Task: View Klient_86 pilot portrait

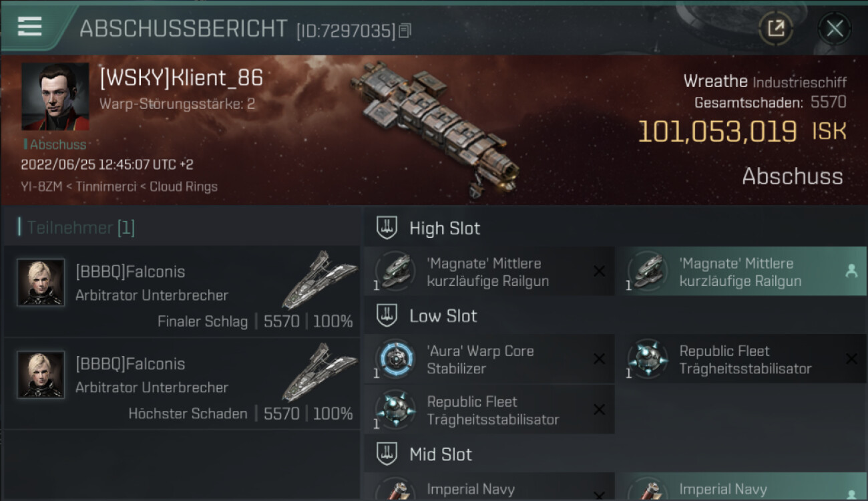Action: (55, 96)
